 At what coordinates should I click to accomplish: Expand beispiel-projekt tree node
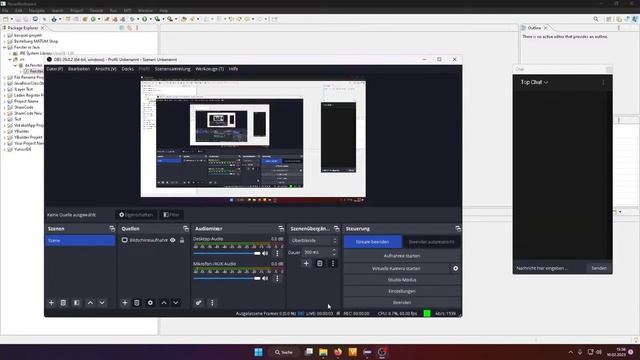click(x=5, y=36)
